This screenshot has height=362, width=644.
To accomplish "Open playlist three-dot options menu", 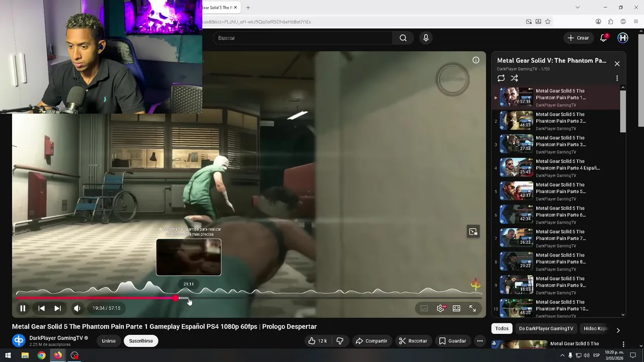I will (x=617, y=78).
